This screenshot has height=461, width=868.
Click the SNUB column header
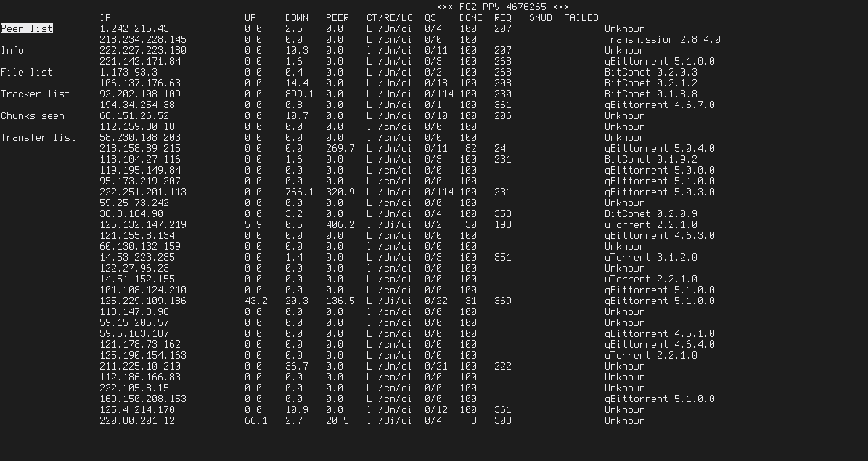[x=540, y=17]
